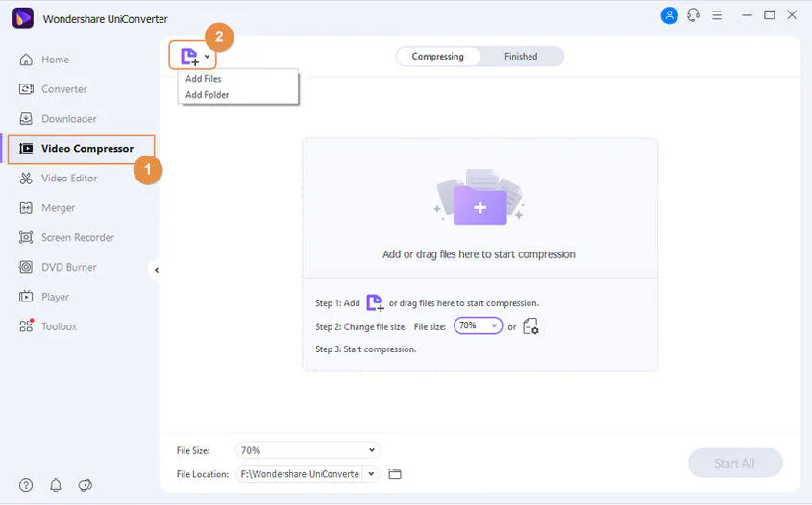Expand the add files dropdown arrow
The width and height of the screenshot is (812, 505).
click(x=208, y=57)
